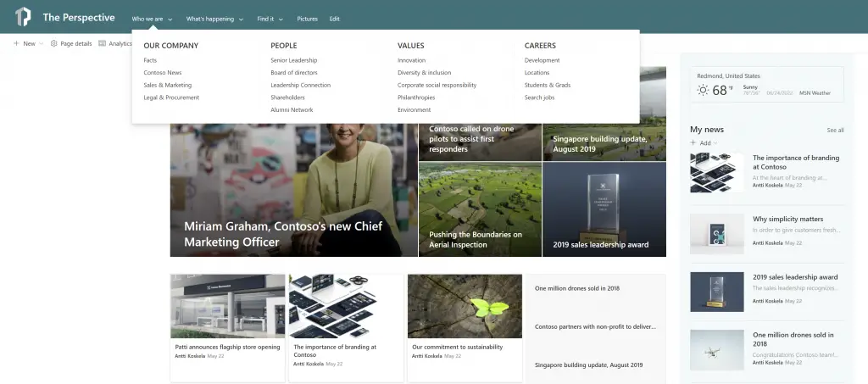Open the Pictures navigation item

[308, 19]
